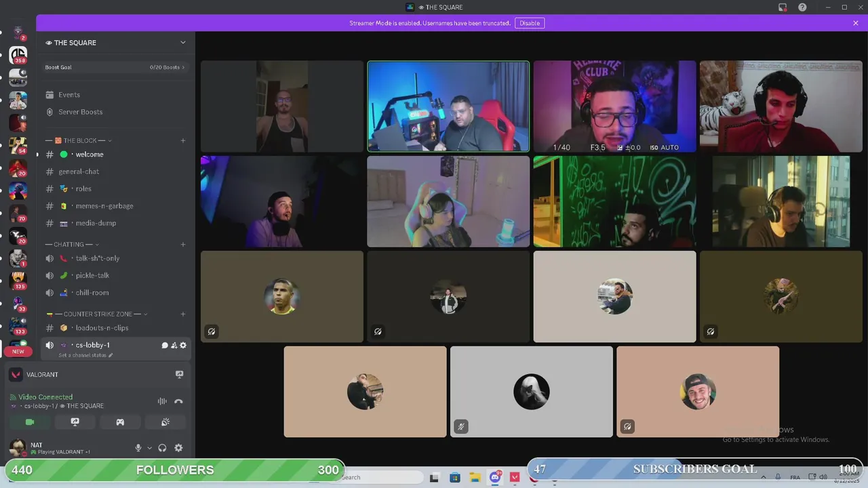The image size is (868, 488).
Task: Switch the FRA input language in tray
Action: point(795,477)
